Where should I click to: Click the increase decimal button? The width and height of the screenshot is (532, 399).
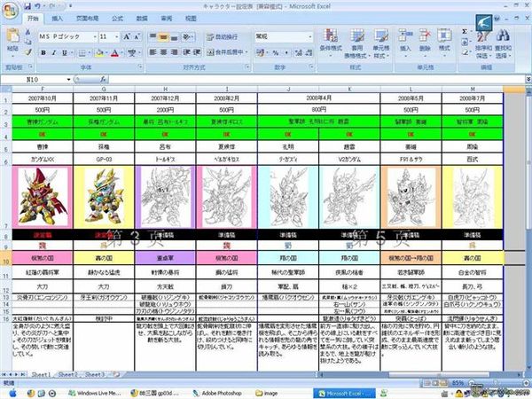[x=298, y=52]
